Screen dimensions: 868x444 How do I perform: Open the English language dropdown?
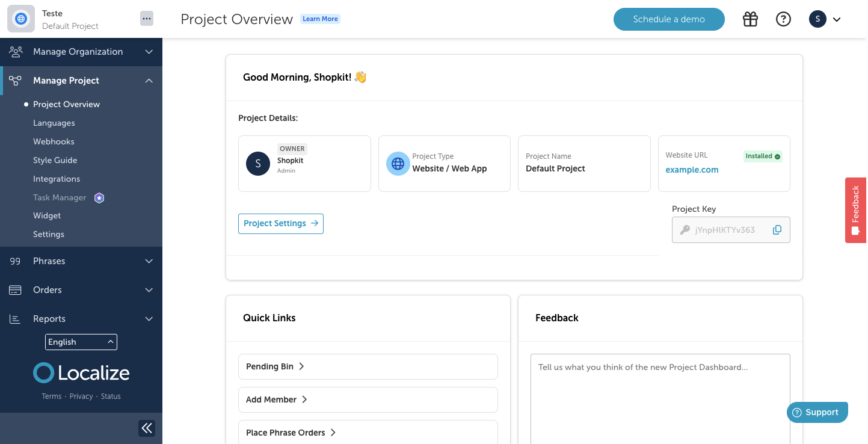pyautogui.click(x=81, y=342)
